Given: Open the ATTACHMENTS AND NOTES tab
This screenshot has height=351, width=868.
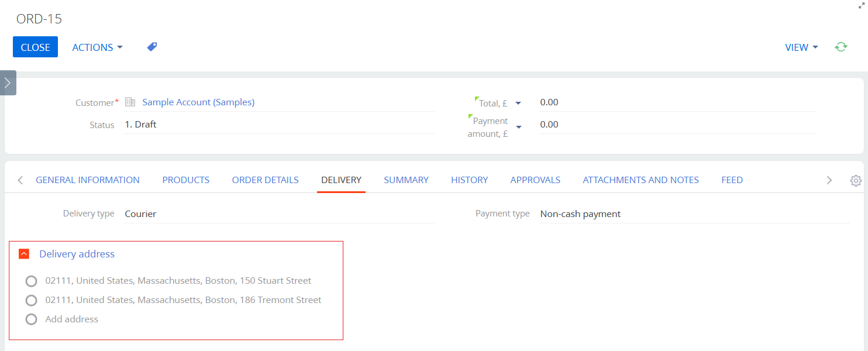Looking at the screenshot, I should point(641,180).
